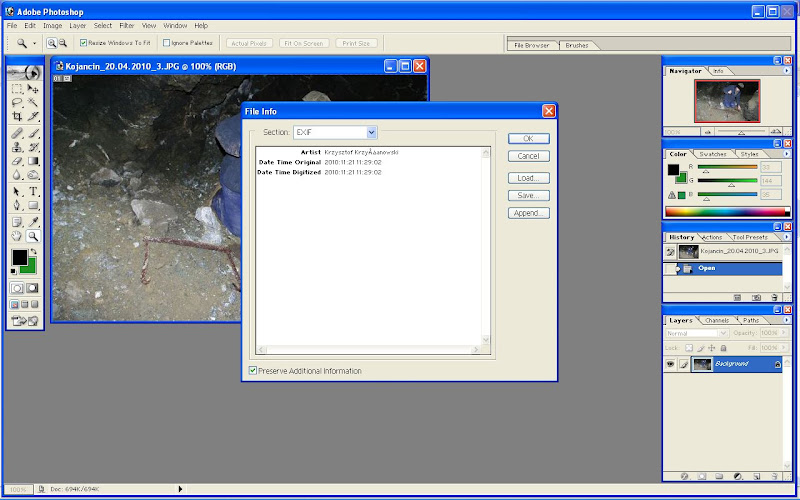This screenshot has height=500, width=800.
Task: Select the Eraser tool
Action: pos(17,161)
